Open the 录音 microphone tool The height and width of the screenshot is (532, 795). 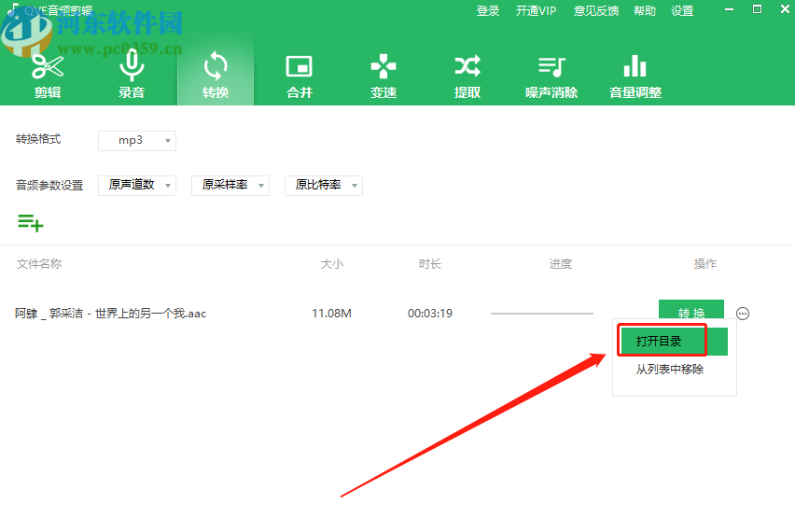132,75
